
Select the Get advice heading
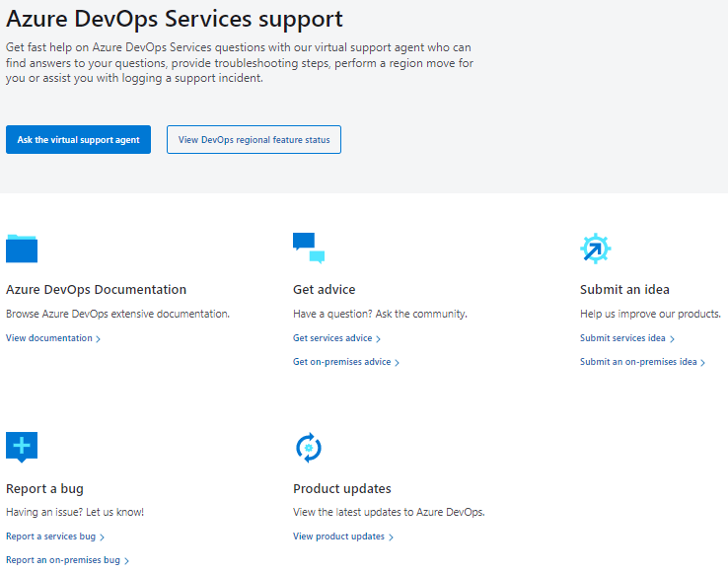325,289
